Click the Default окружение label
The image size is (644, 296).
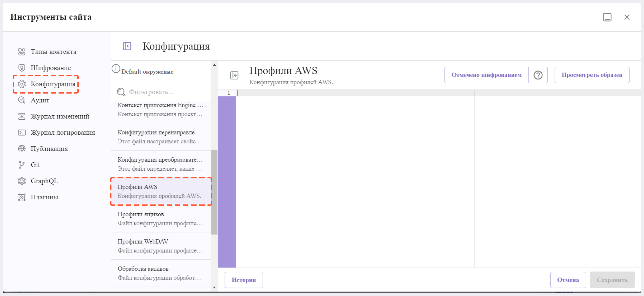click(147, 72)
